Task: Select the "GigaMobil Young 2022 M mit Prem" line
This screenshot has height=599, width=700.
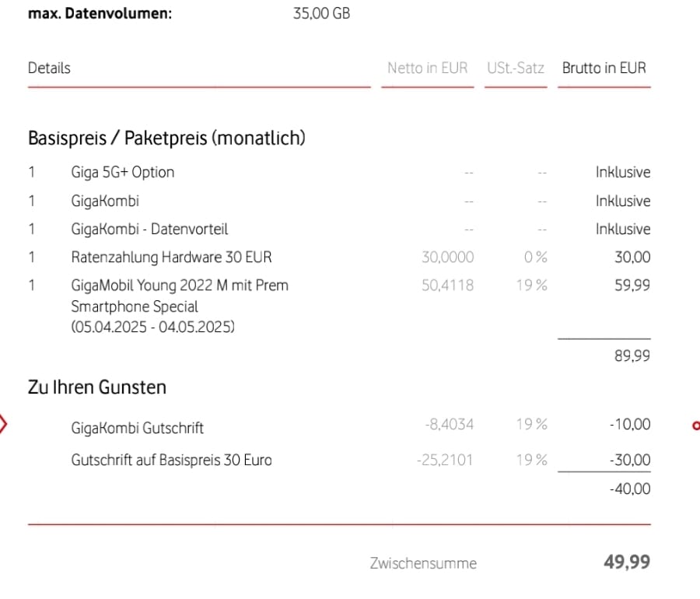Action: pyautogui.click(x=180, y=285)
